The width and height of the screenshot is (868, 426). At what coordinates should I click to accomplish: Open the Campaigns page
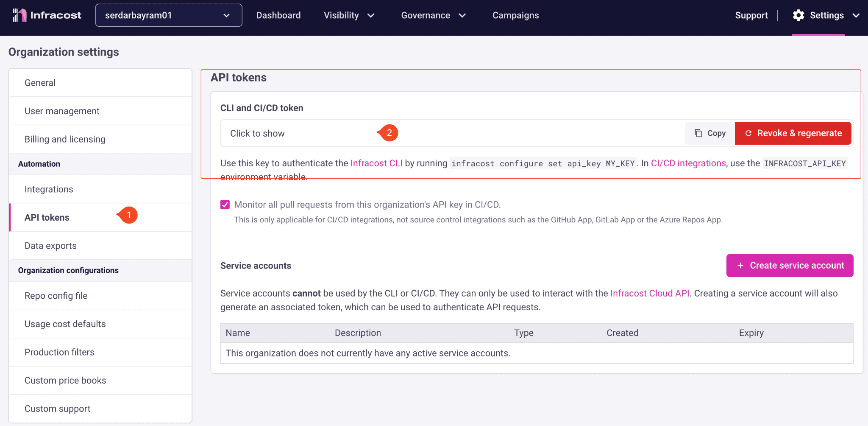click(x=516, y=15)
